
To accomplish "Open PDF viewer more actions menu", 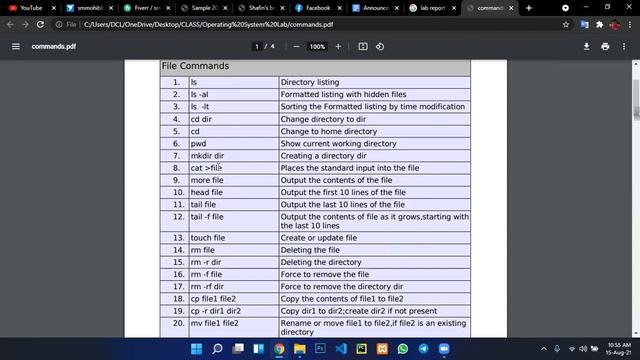I will click(x=624, y=47).
